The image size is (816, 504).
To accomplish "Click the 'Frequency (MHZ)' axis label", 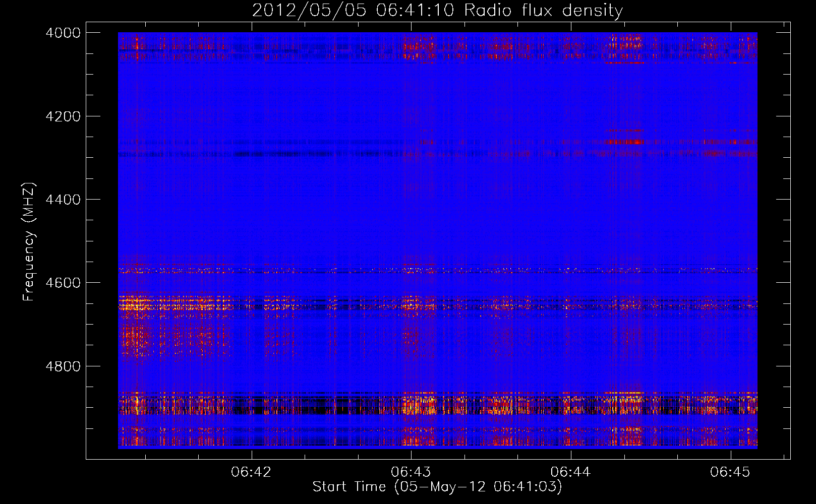I will click(x=29, y=242).
